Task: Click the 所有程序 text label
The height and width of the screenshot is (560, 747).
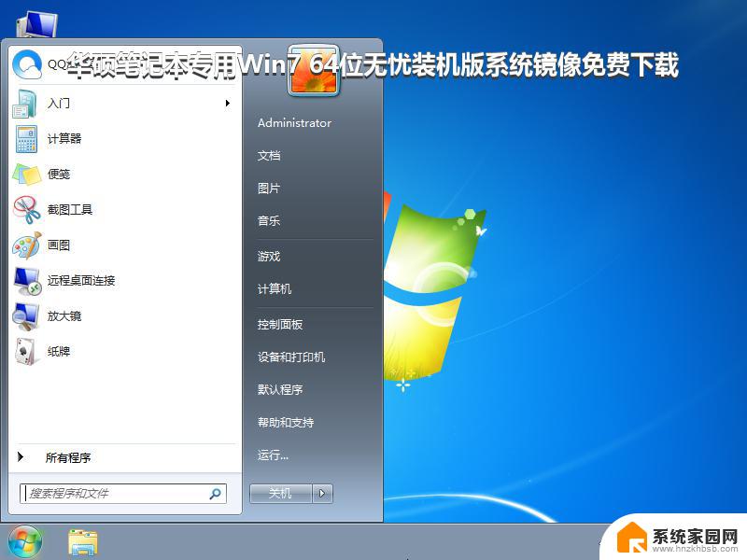Action: click(x=68, y=457)
